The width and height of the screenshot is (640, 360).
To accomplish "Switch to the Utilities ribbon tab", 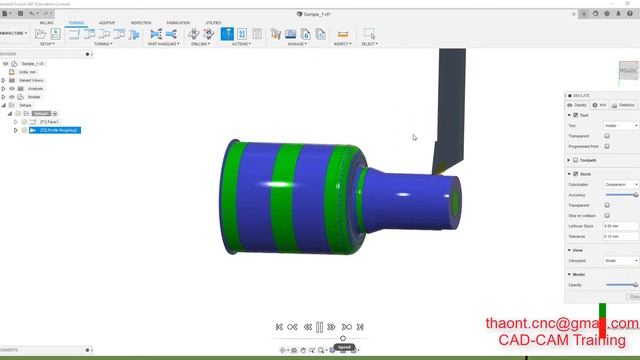I will pyautogui.click(x=213, y=23).
